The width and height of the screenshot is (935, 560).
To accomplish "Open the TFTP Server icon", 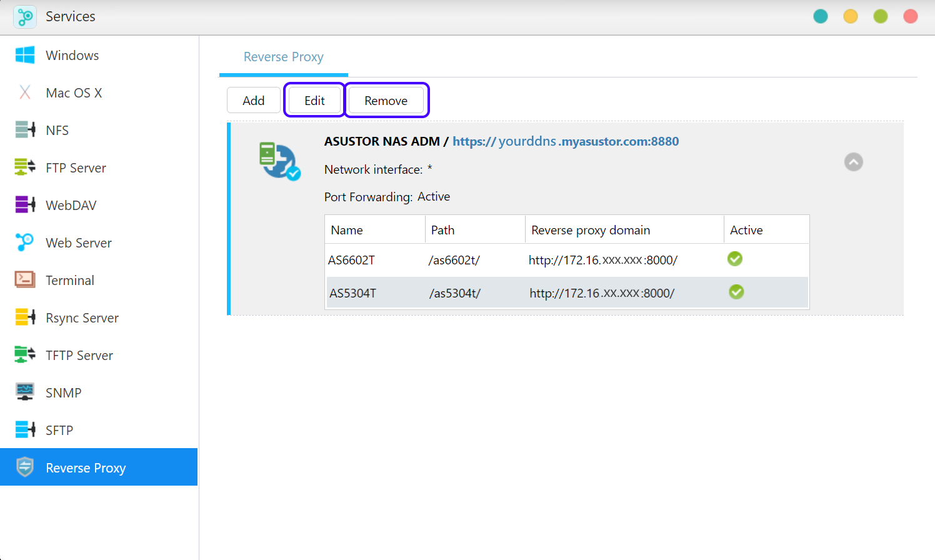I will [25, 355].
